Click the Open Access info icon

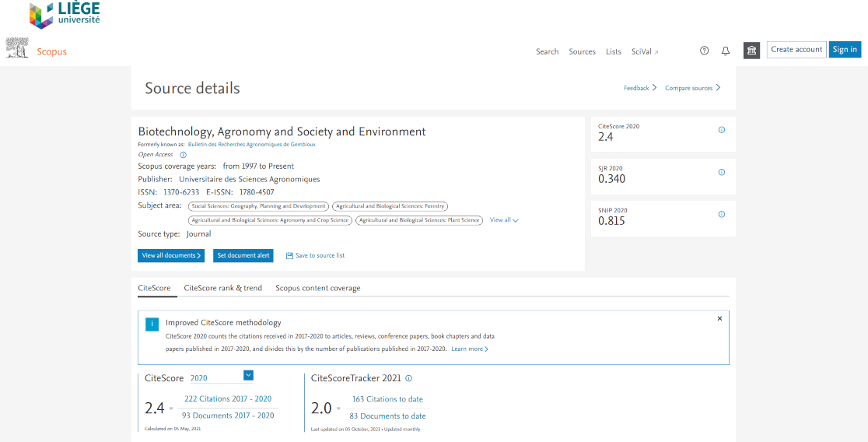point(183,155)
